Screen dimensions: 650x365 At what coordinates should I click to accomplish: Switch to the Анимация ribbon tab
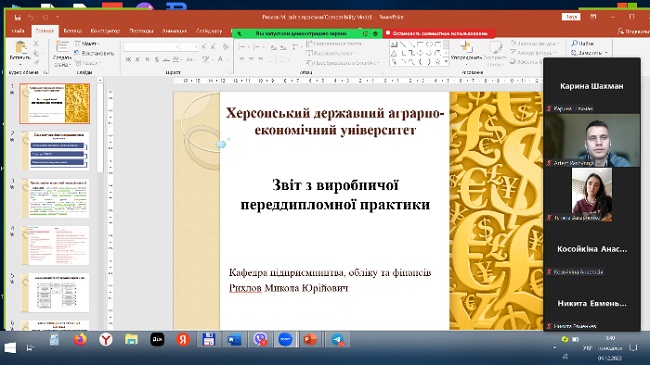click(174, 31)
